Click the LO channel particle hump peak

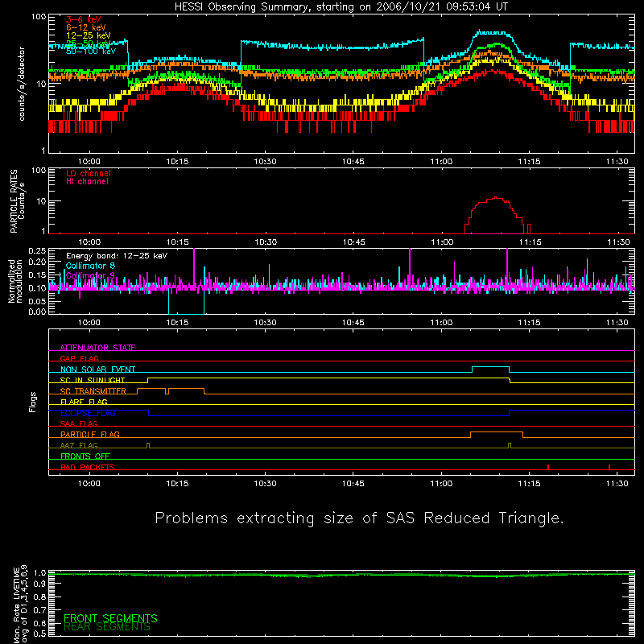[x=496, y=197]
